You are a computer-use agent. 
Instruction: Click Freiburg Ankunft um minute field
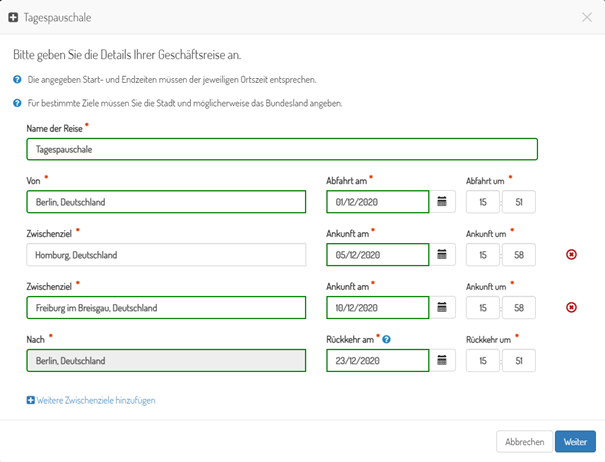(519, 307)
